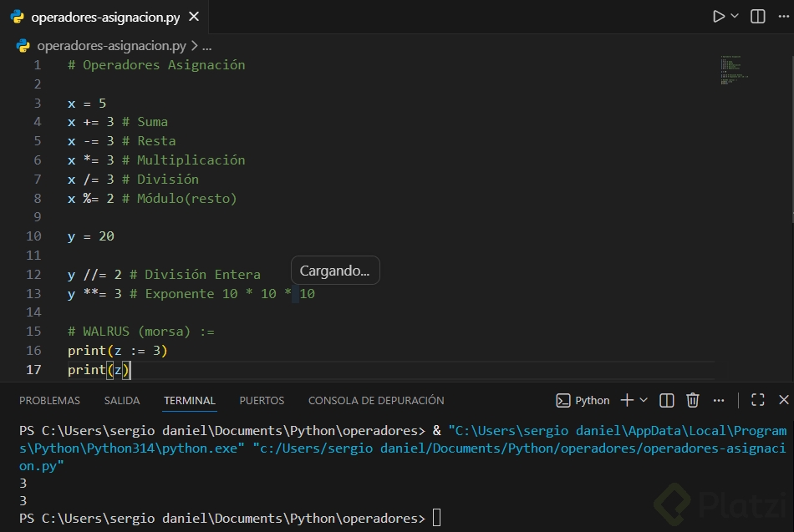
Task: Open the run options dropdown arrow
Action: coord(735,16)
